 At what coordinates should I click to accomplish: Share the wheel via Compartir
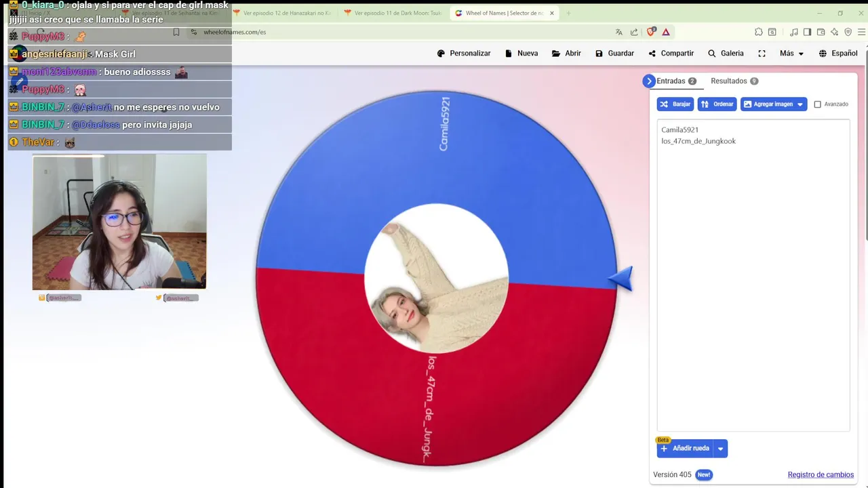[x=671, y=54]
